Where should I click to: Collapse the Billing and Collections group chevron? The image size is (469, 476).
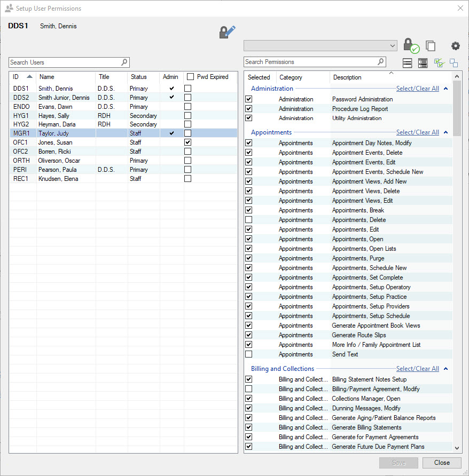tap(446, 369)
